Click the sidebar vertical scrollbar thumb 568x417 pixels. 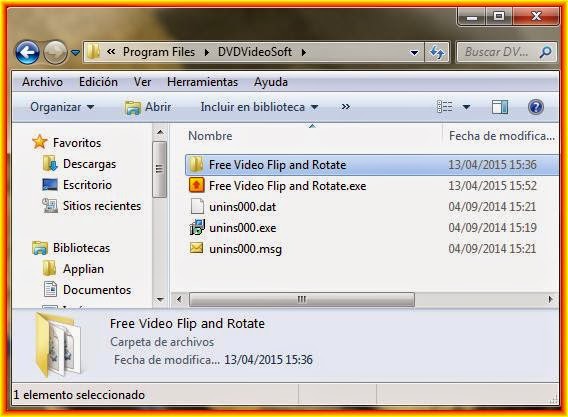coord(159,169)
